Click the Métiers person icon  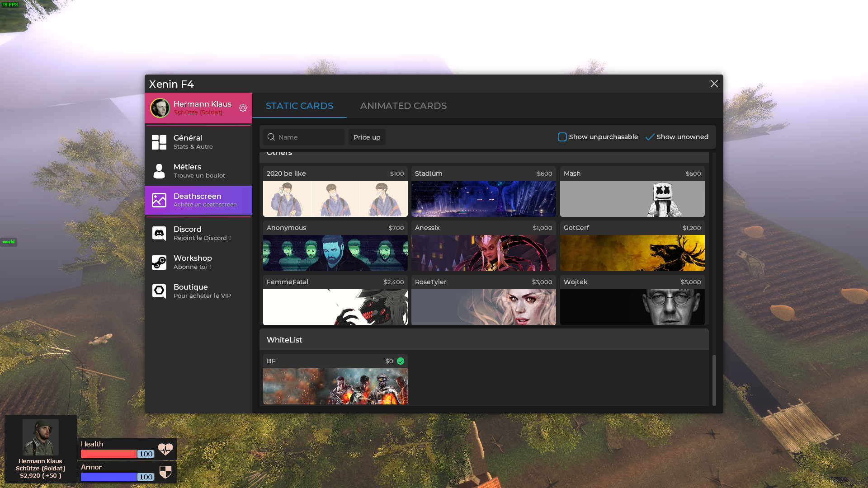(x=159, y=171)
